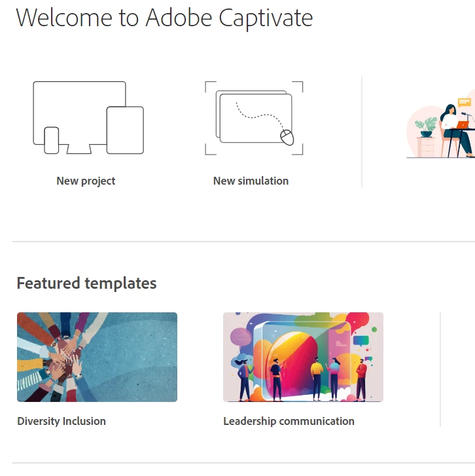This screenshot has width=475, height=476.
Task: Click the woman-at-desk illustration
Action: pyautogui.click(x=441, y=124)
